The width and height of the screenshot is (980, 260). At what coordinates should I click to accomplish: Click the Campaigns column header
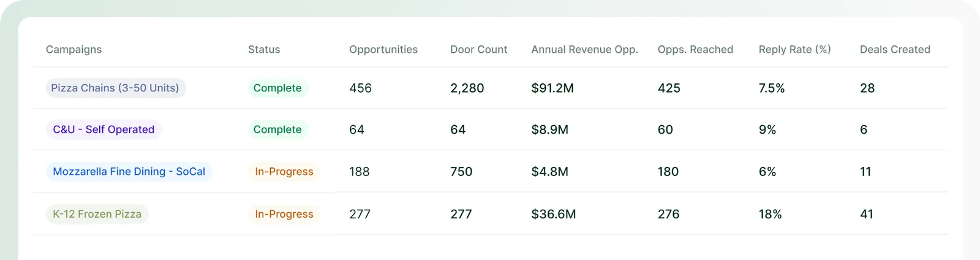73,50
